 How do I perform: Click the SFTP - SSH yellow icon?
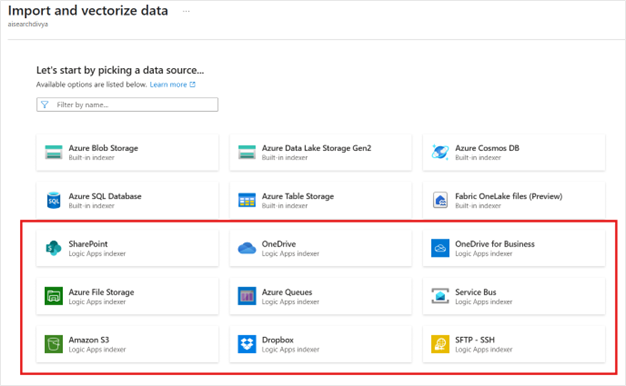[x=440, y=344]
